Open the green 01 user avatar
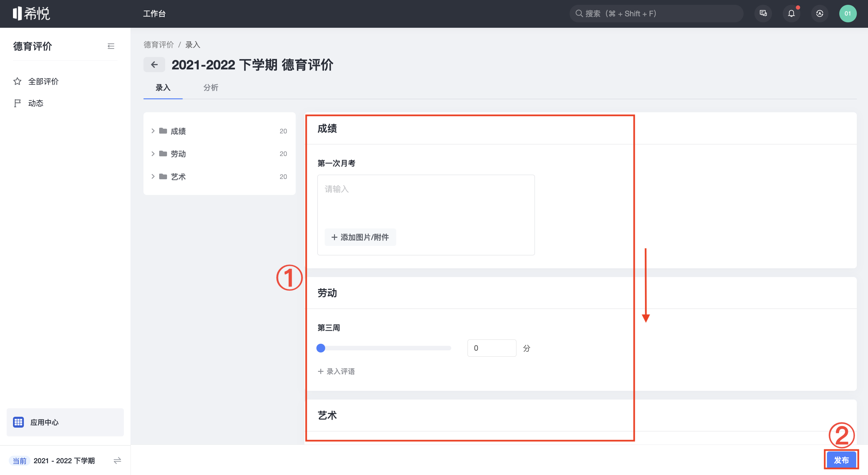The image size is (868, 475). (848, 14)
